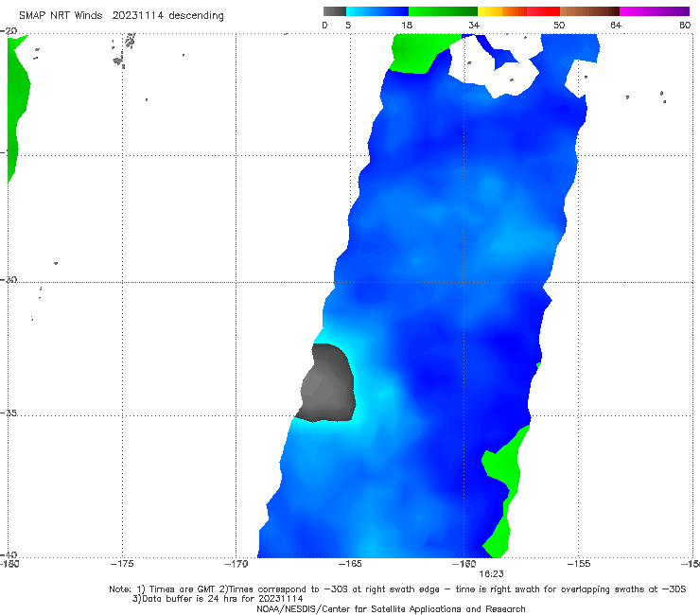The height and width of the screenshot is (615, 700).
Task: Click the latitude label '-30'
Action: coord(9,279)
